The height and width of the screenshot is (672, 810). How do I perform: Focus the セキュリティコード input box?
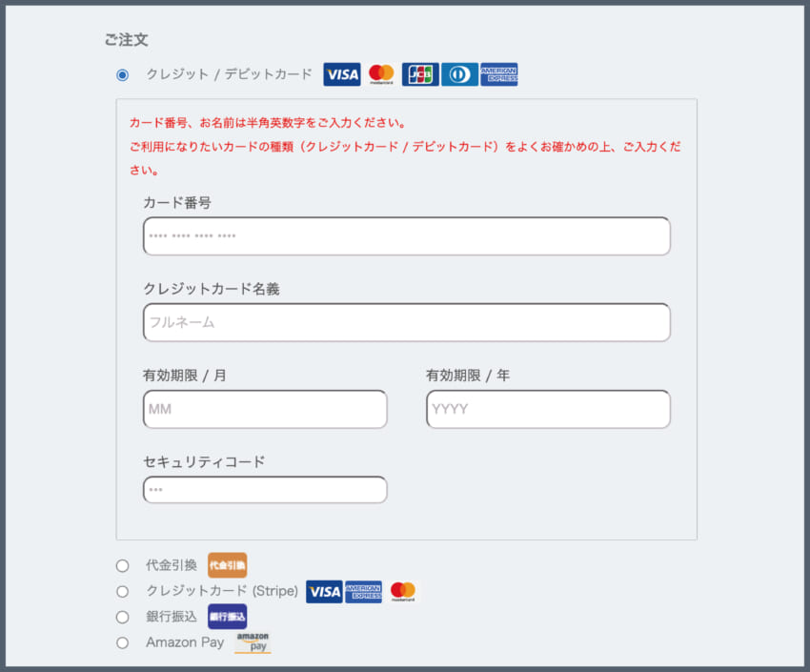(x=265, y=490)
